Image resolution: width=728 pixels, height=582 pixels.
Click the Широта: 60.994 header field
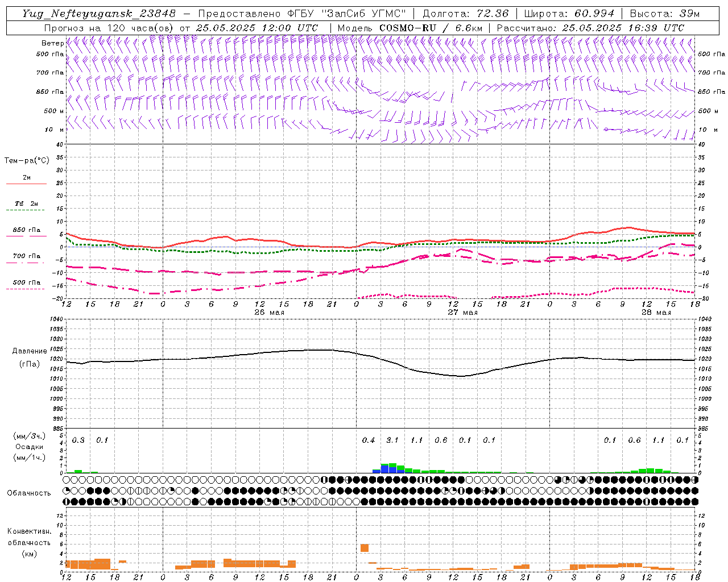point(569,14)
